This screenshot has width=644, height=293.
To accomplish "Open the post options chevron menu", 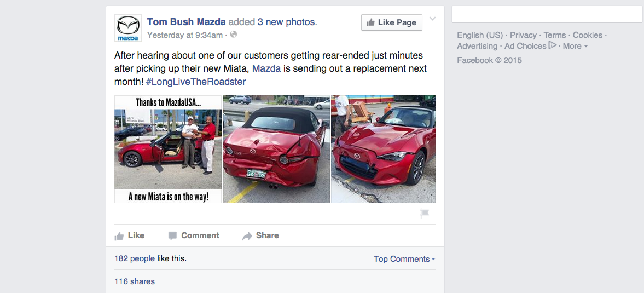I will click(x=432, y=19).
